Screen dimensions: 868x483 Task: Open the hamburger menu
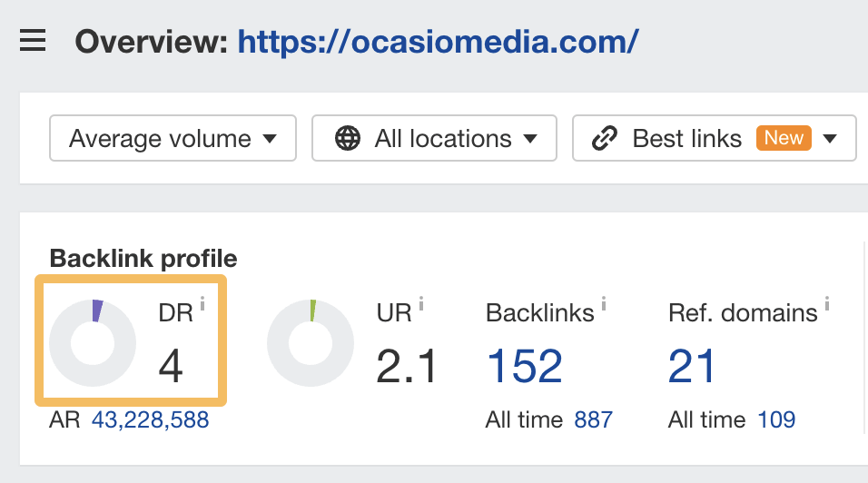(x=33, y=41)
